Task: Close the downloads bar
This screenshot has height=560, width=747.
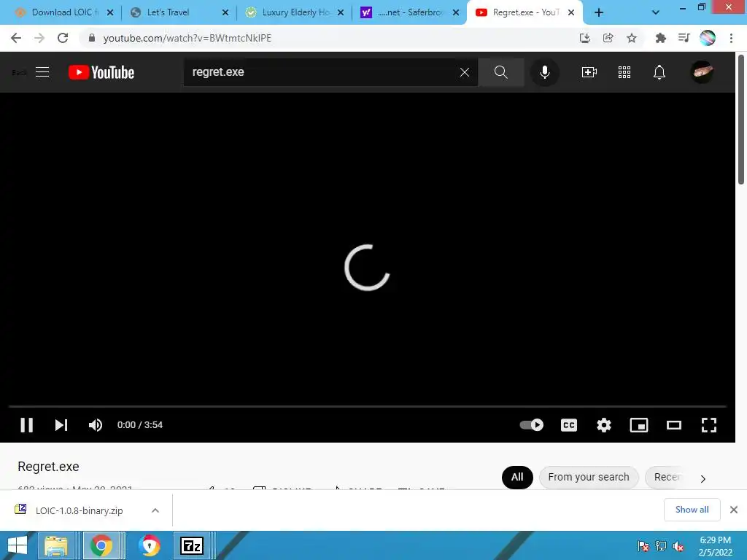Action: (x=734, y=510)
